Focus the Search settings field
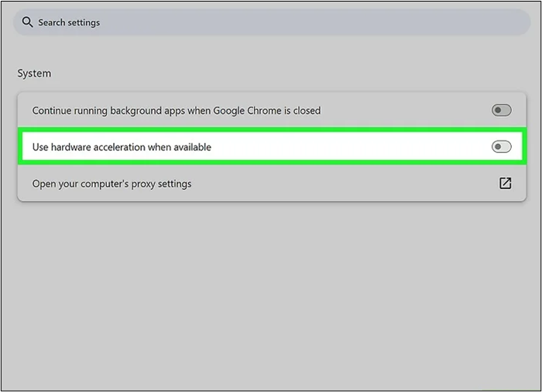Image resolution: width=542 pixels, height=392 pixels. click(271, 22)
